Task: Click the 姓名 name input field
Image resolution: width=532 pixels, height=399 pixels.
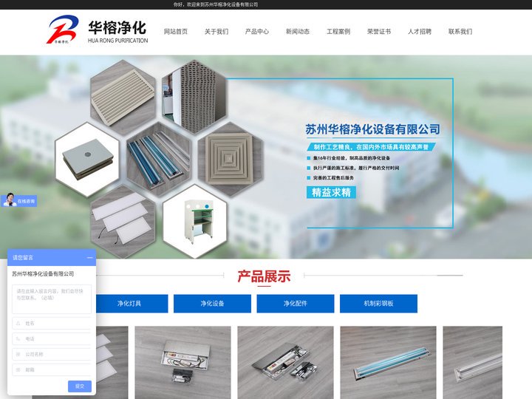Action: click(52, 324)
